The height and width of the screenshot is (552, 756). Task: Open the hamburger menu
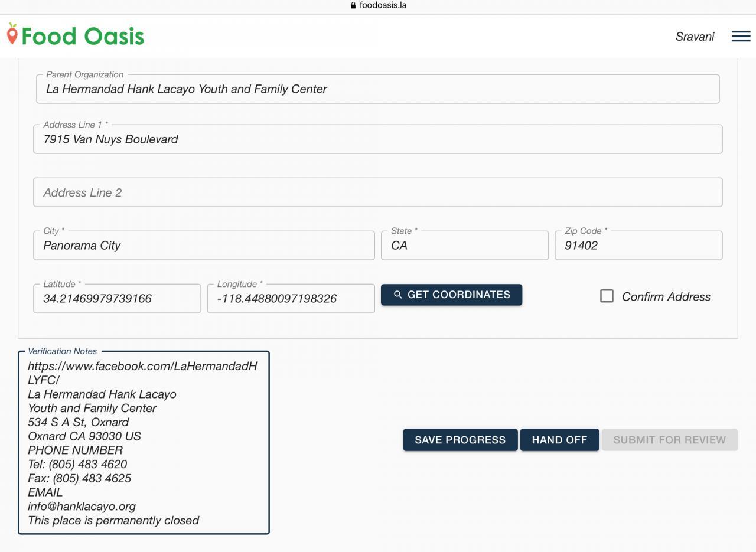click(x=741, y=36)
